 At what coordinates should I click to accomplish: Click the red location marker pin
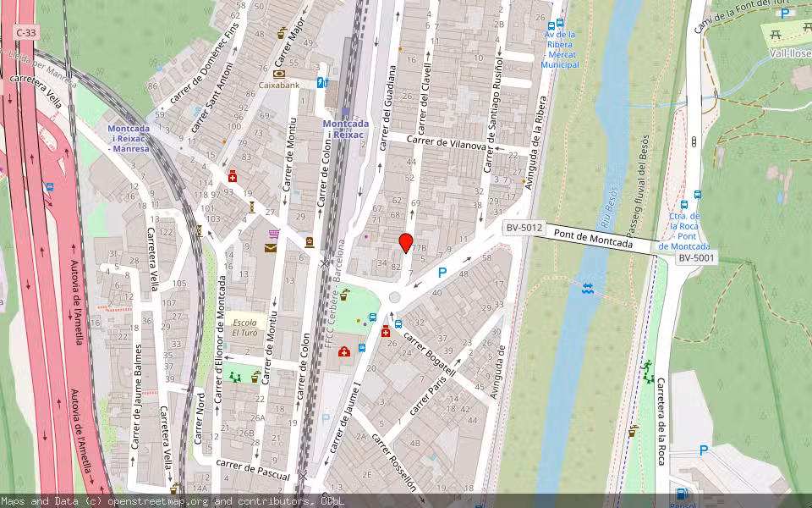(x=406, y=243)
